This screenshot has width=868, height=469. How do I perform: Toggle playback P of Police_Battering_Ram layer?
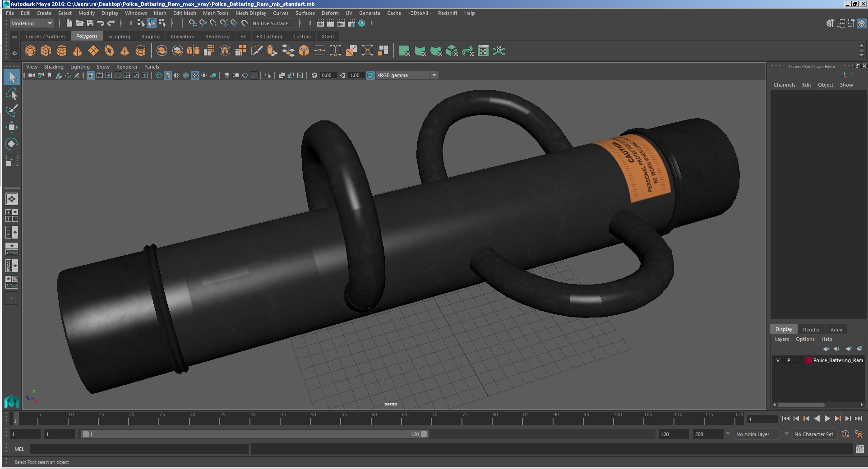pyautogui.click(x=789, y=360)
